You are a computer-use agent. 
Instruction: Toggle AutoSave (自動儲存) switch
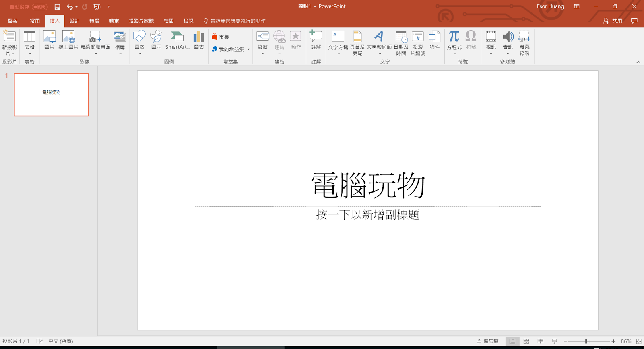[39, 7]
